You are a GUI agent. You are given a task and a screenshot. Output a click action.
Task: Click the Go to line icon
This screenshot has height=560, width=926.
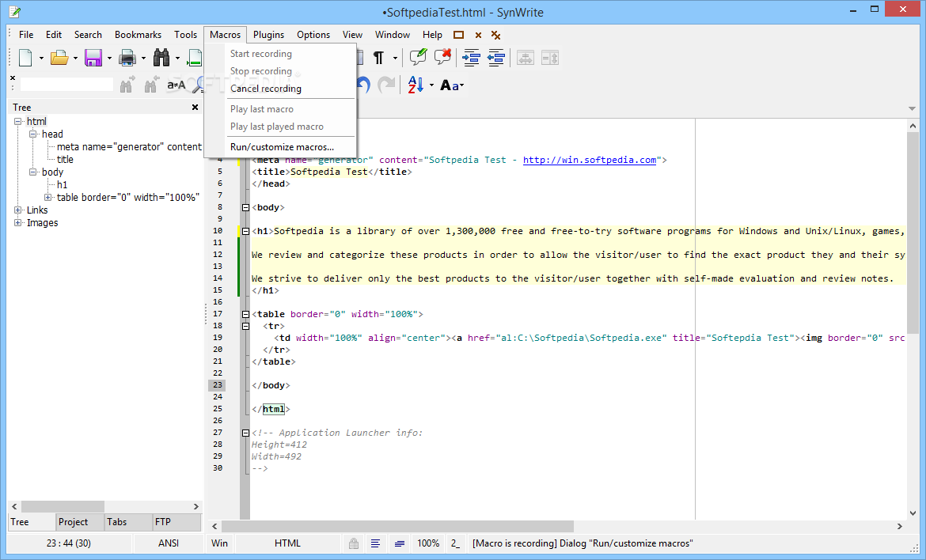click(x=195, y=58)
